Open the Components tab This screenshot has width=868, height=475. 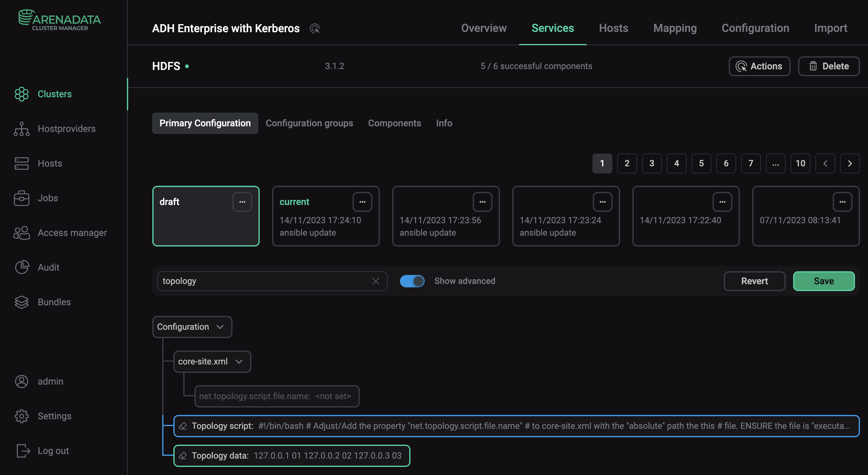(x=395, y=123)
